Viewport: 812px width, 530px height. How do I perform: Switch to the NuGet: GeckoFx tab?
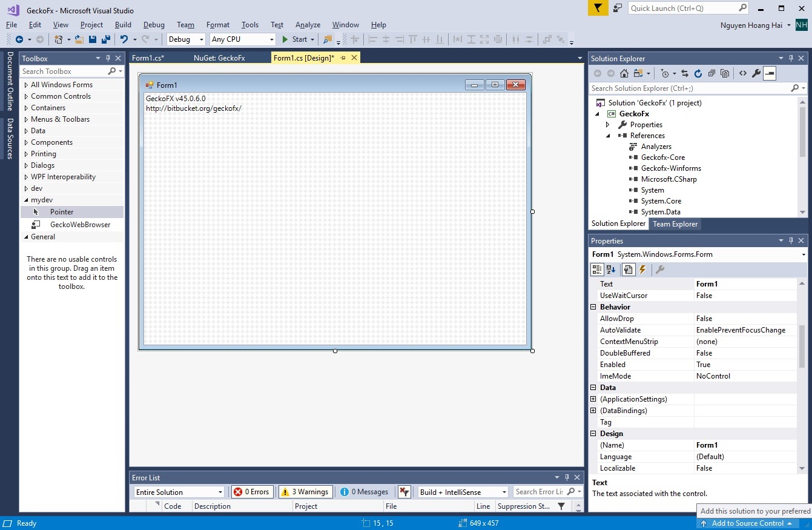(219, 58)
